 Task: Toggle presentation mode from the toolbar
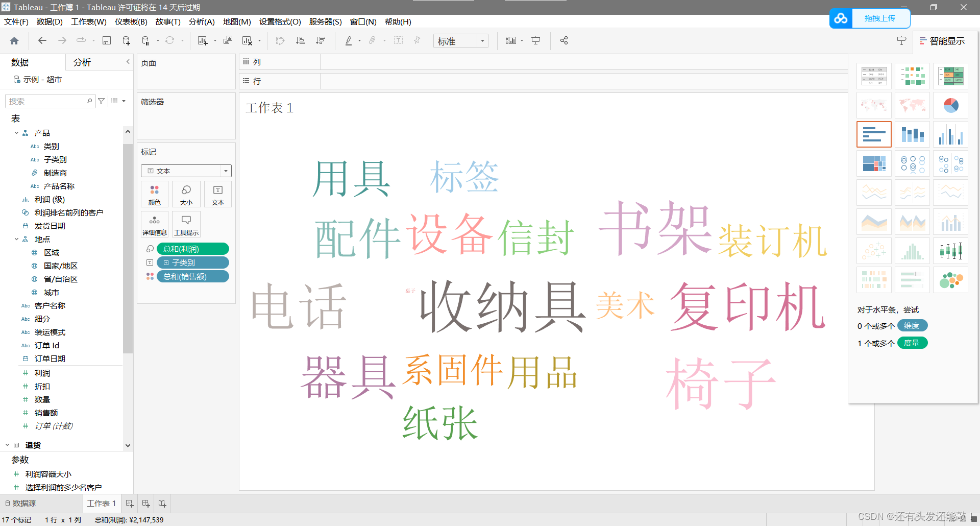click(x=535, y=40)
